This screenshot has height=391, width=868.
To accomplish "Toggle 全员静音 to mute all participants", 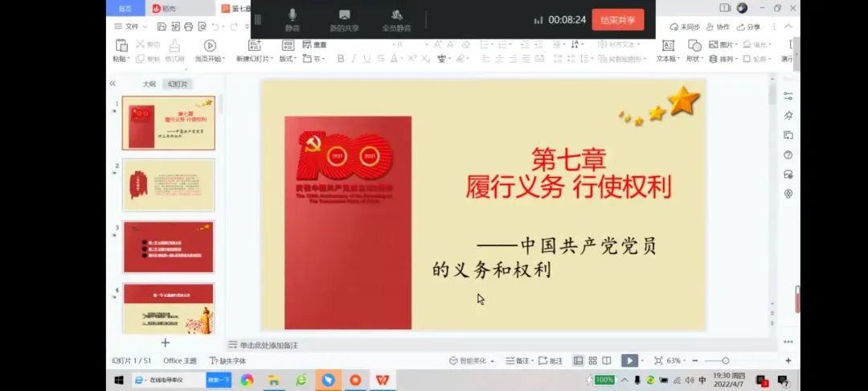I will click(396, 19).
